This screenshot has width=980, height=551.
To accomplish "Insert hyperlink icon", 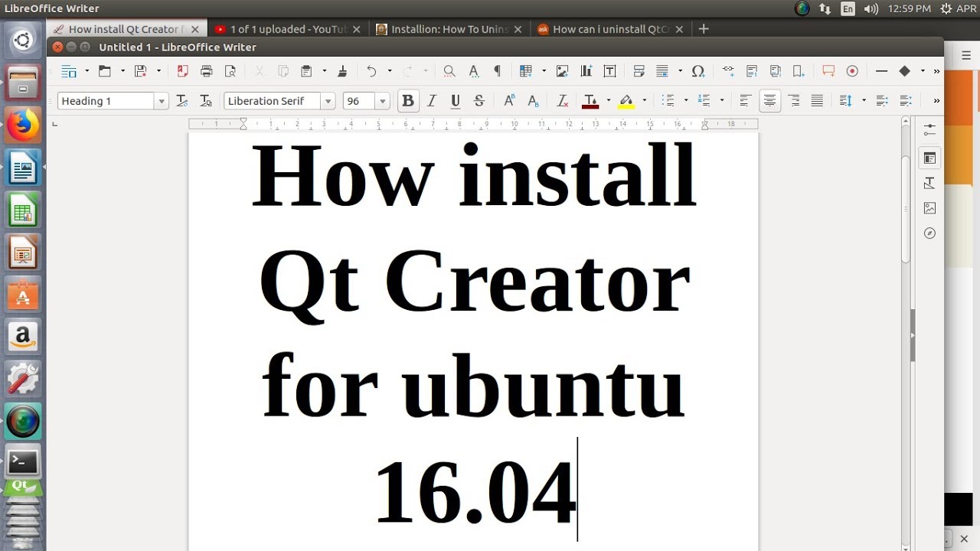I will click(727, 71).
